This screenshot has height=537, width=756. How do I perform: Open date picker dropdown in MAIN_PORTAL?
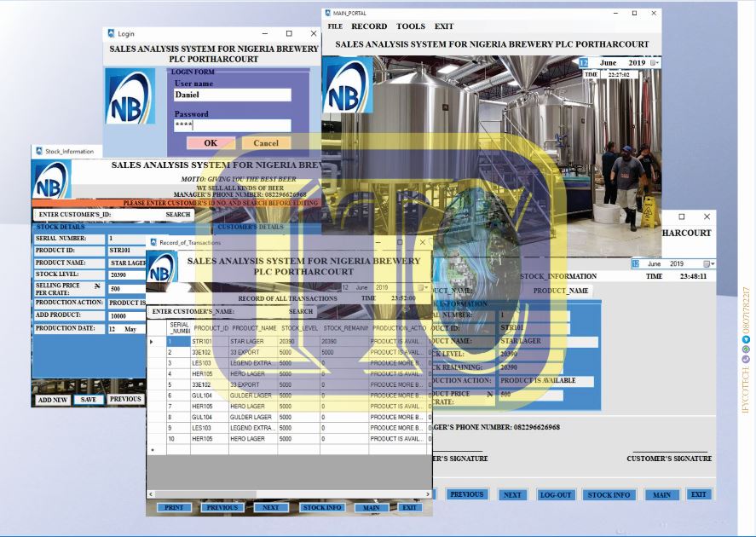[655, 63]
